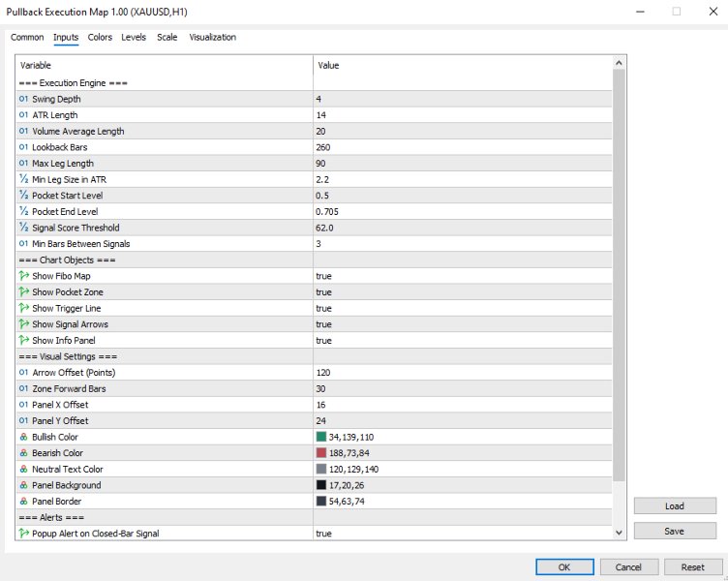Click the color icon beside Bullish Color

pyautogui.click(x=23, y=437)
